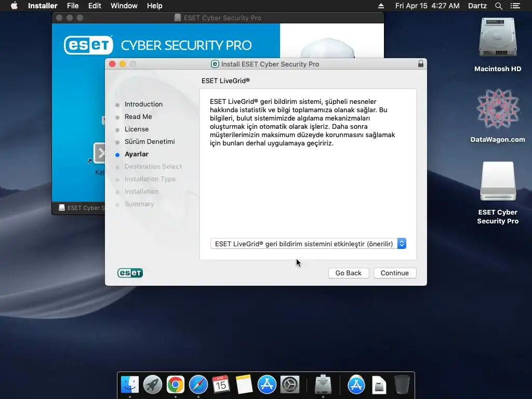The height and width of the screenshot is (399, 532).
Task: Open the Trash in the Dock
Action: (x=402, y=385)
